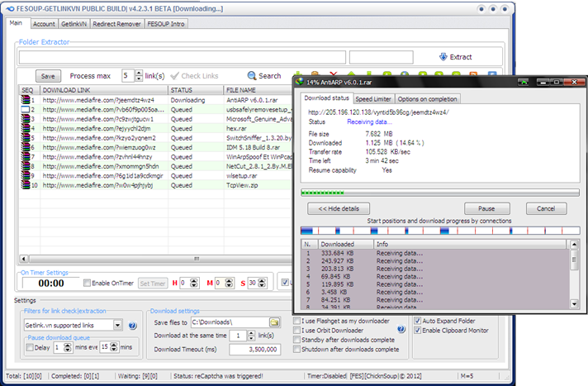Screen dimensions: 588x386
Task: Click the H hours stepper arrows
Action: pos(194,283)
